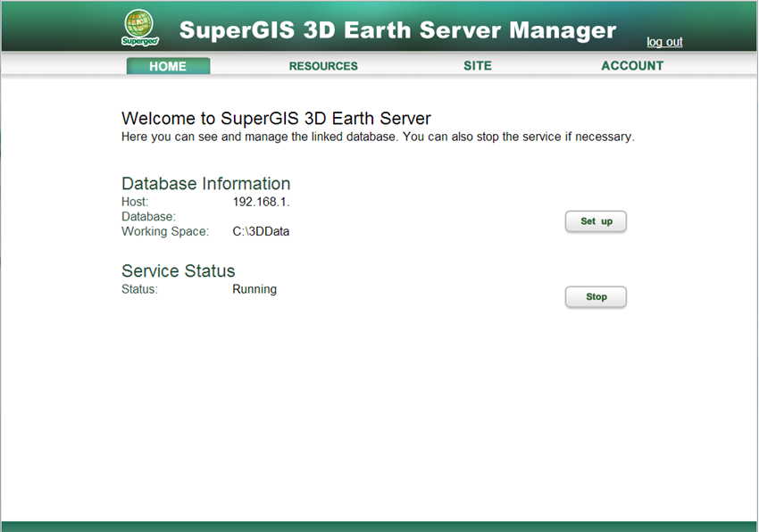Click the Supergeo globe logo
The height and width of the screenshot is (532, 759).
coord(139,28)
